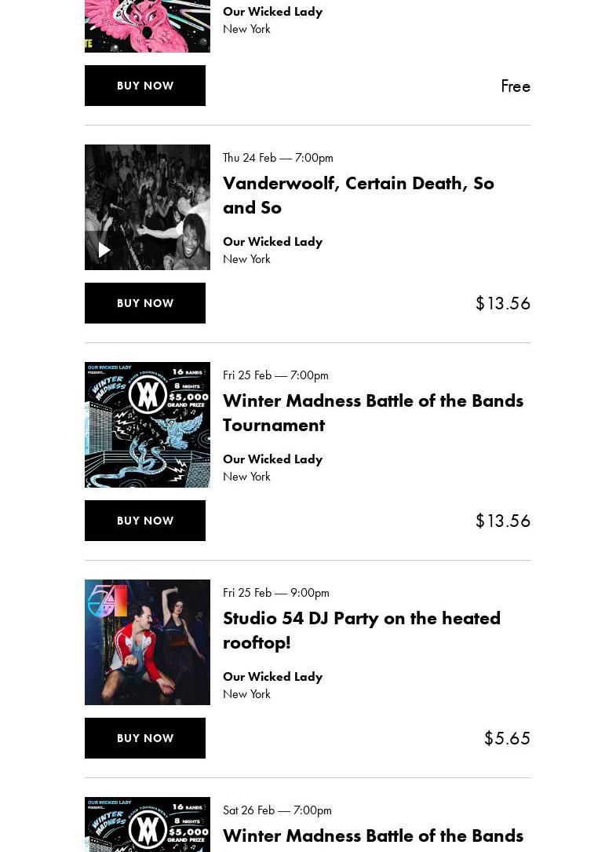616x852 pixels.
Task: Open the Studio 54 dancers thumbnail
Action: [x=148, y=642]
